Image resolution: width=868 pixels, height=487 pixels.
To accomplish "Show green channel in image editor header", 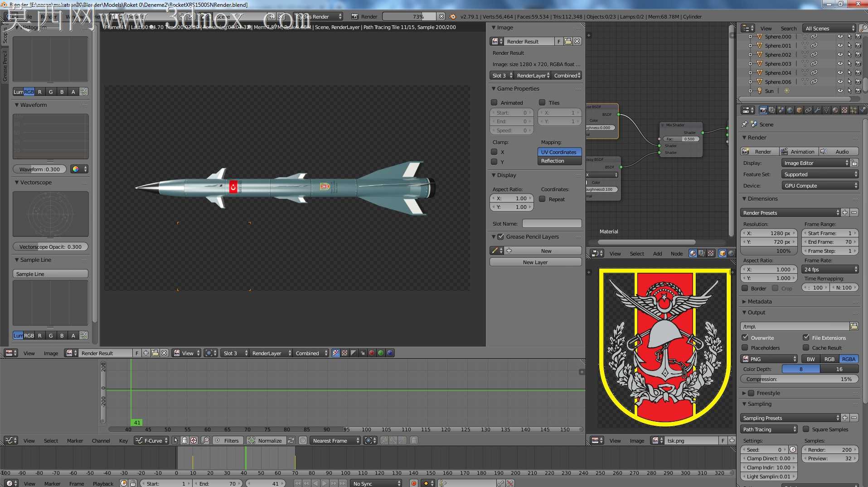I will (381, 353).
